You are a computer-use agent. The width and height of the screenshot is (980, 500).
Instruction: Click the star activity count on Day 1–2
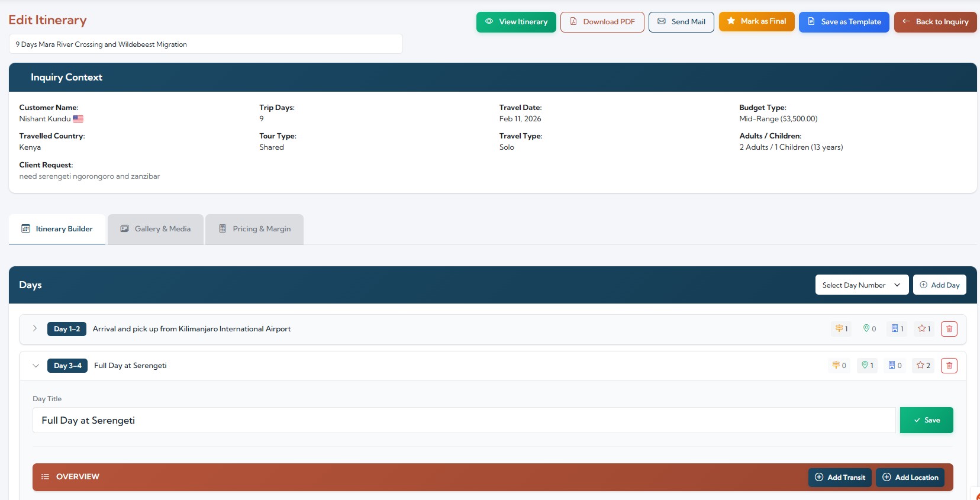pos(924,329)
